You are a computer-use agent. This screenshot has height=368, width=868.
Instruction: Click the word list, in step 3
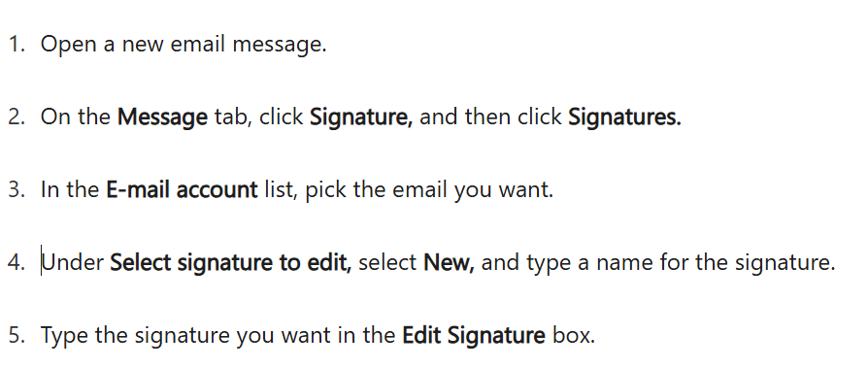pyautogui.click(x=282, y=190)
